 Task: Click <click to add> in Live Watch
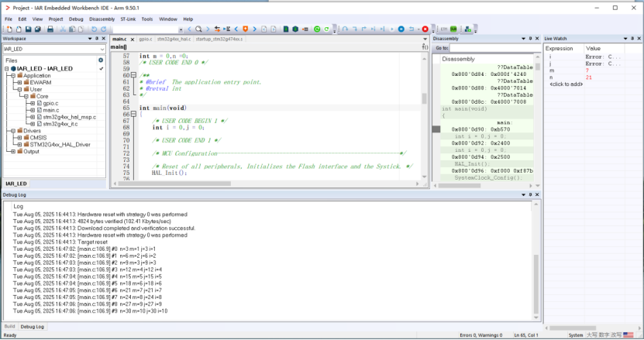(566, 84)
